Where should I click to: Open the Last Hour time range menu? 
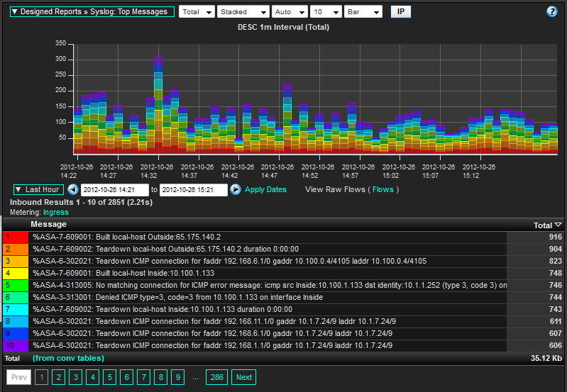point(38,190)
